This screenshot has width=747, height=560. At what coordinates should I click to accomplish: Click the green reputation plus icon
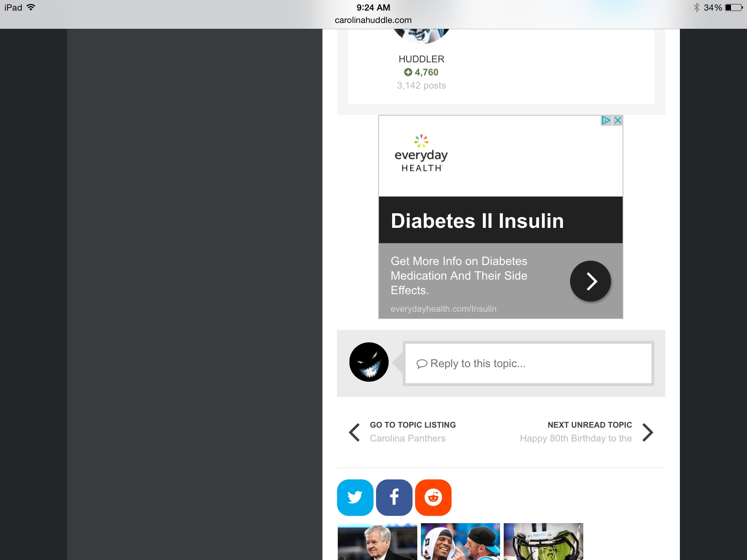(x=408, y=72)
